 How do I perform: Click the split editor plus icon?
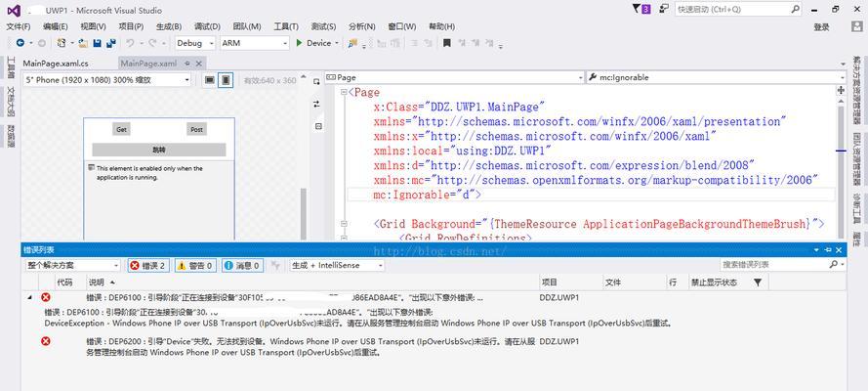841,90
